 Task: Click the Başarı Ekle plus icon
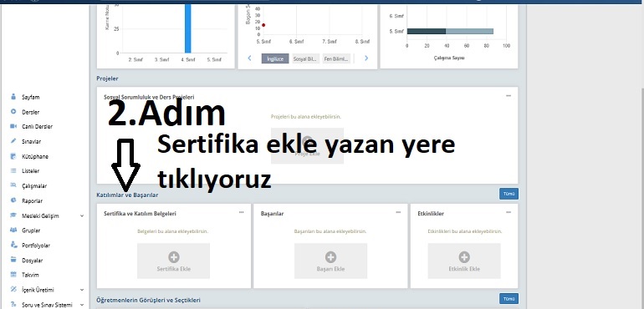(x=330, y=257)
